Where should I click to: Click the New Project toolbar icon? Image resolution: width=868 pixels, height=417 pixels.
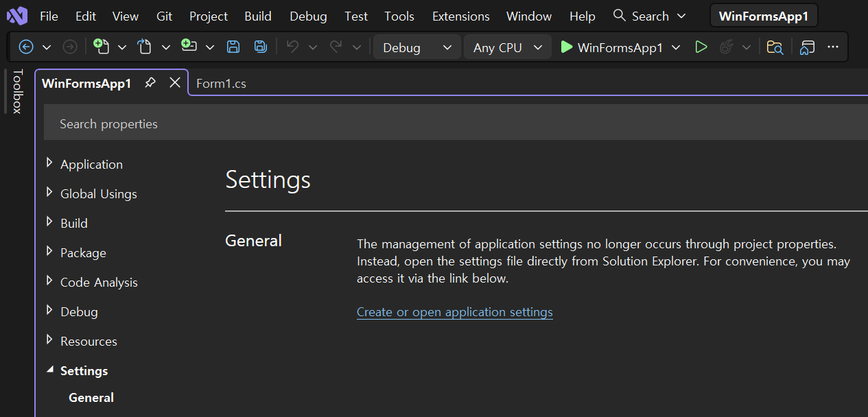(101, 47)
